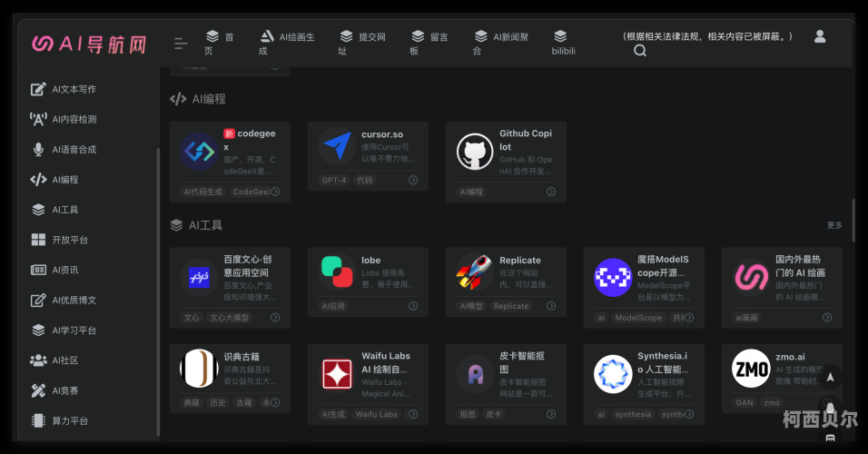The height and width of the screenshot is (454, 868).
Task: Click the AI导航网 site logo
Action: click(89, 44)
